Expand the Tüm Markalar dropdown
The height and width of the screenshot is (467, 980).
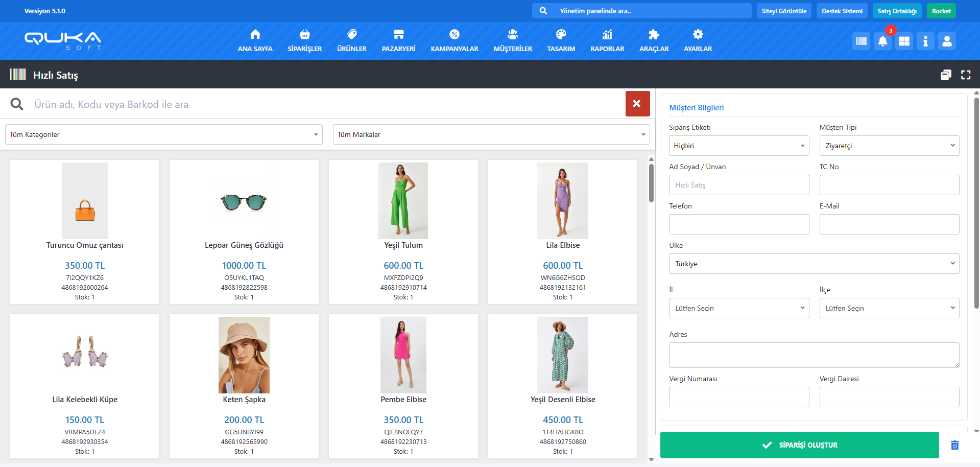491,134
